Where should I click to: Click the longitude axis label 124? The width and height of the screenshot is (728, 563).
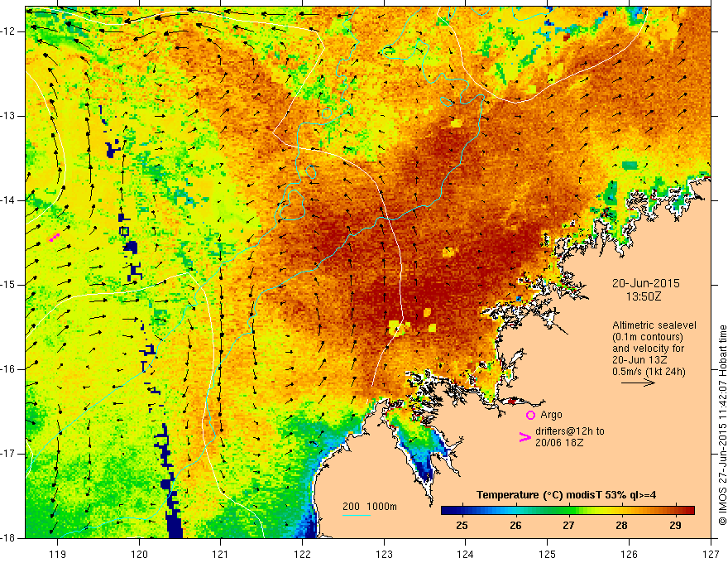466,554
